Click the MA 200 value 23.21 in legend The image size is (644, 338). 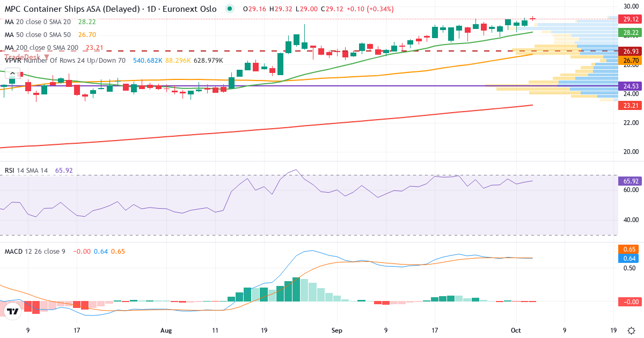(94, 48)
